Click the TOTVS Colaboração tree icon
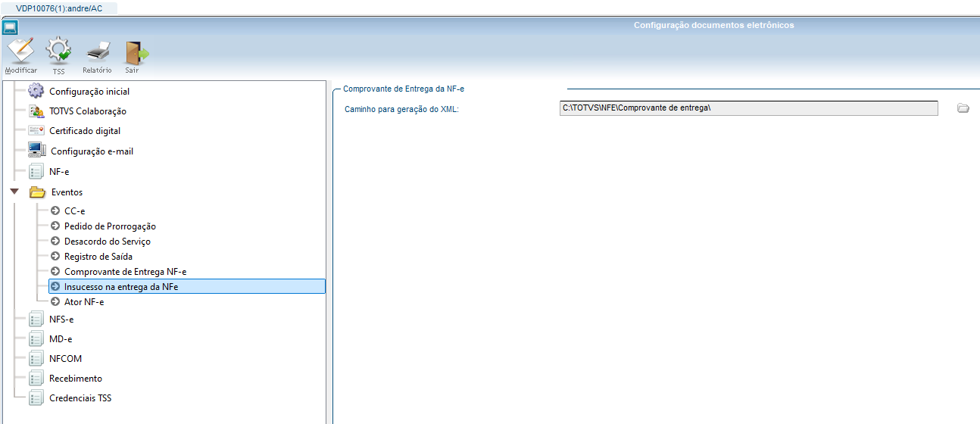 [x=36, y=111]
